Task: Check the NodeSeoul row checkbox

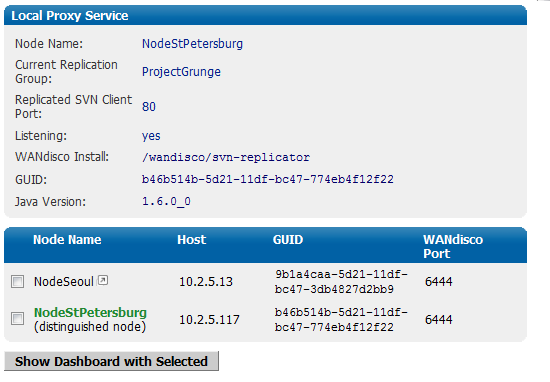Action: [18, 281]
